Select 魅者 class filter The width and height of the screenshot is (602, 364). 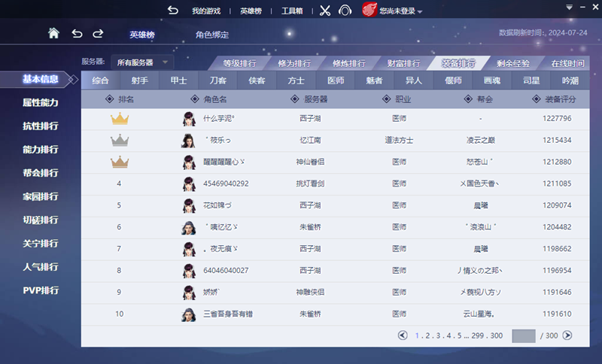pyautogui.click(x=375, y=80)
